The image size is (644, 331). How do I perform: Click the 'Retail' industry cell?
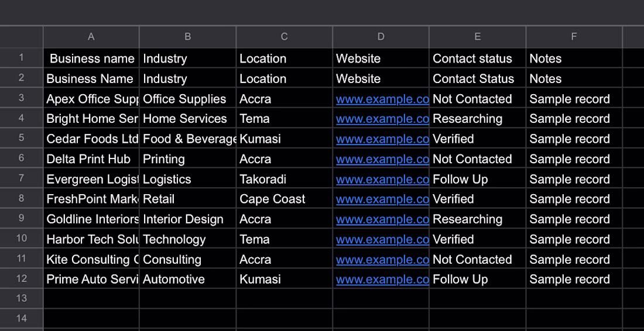point(188,199)
